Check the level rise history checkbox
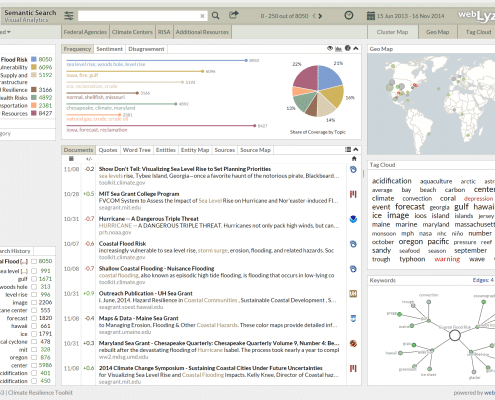495x400 pixels. tap(34, 295)
